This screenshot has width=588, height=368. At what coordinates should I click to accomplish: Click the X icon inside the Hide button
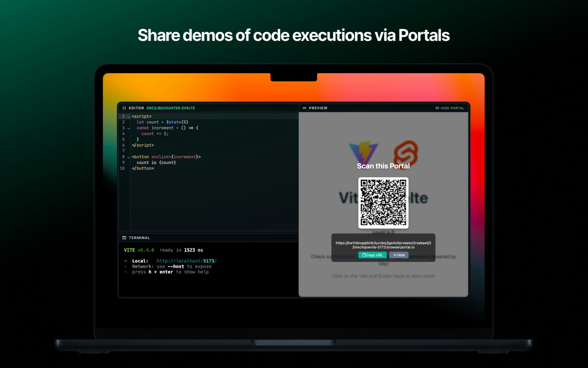click(x=394, y=255)
